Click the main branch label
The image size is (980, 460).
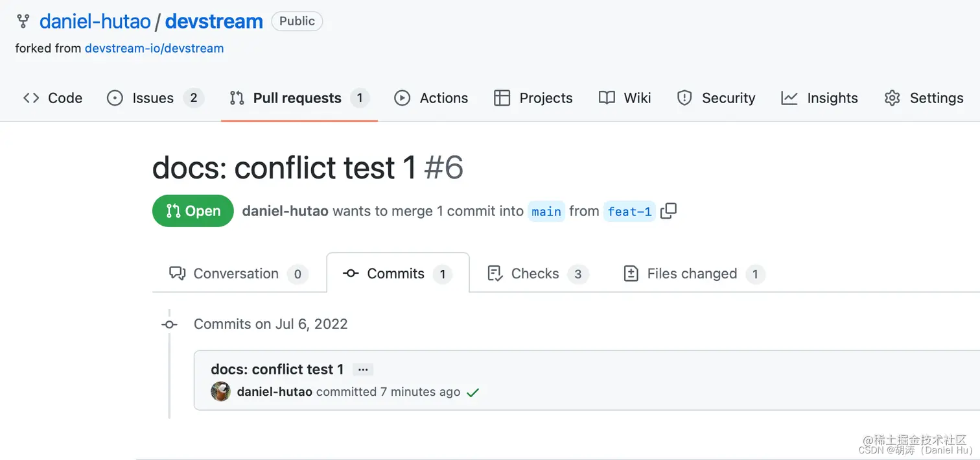[x=546, y=211]
